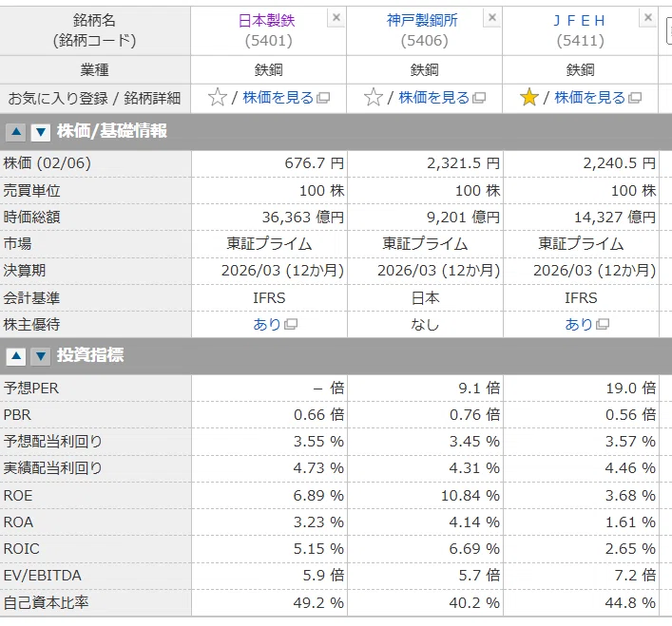
Task: Click the ROA row label
Action: pos(18,522)
